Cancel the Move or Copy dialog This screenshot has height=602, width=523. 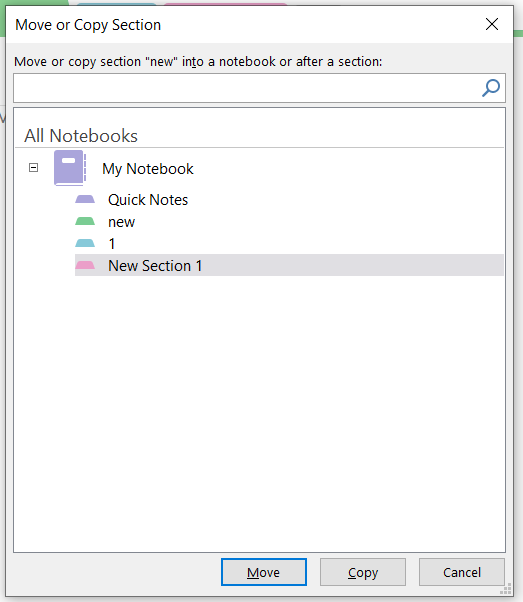462,572
